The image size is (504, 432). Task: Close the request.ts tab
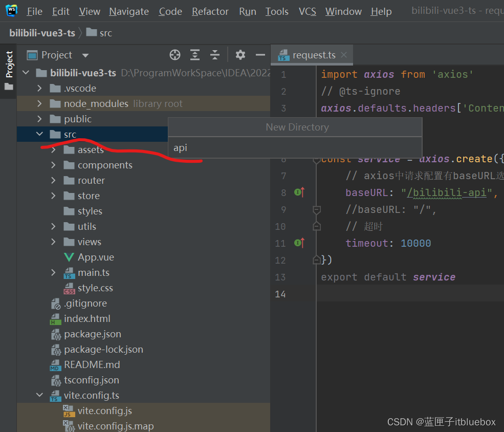344,55
